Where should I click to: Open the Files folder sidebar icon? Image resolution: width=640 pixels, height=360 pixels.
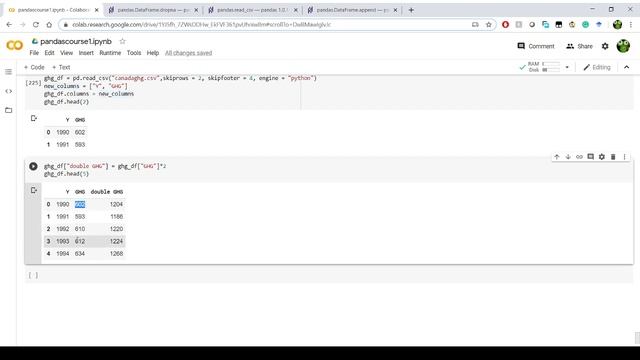pos(9,110)
